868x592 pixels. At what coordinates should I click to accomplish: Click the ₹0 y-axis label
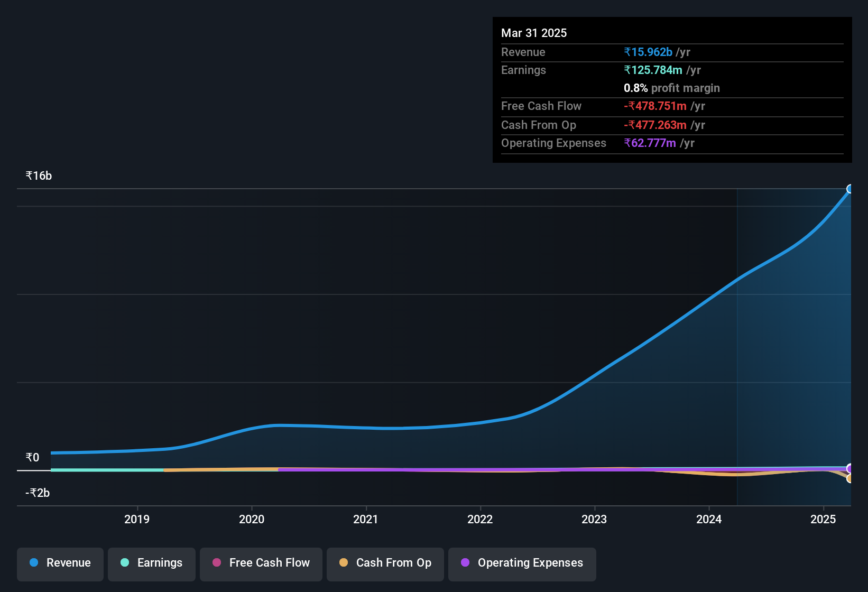coord(33,458)
